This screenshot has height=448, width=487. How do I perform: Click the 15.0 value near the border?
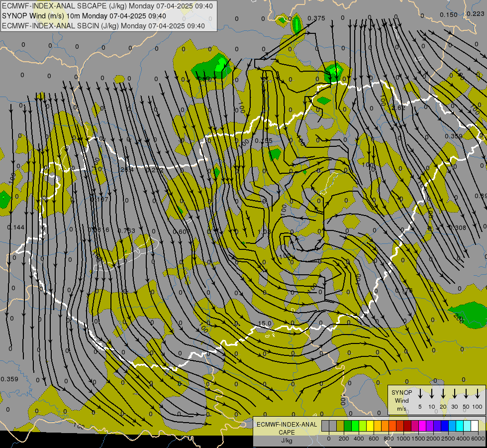pyautogui.click(x=265, y=324)
